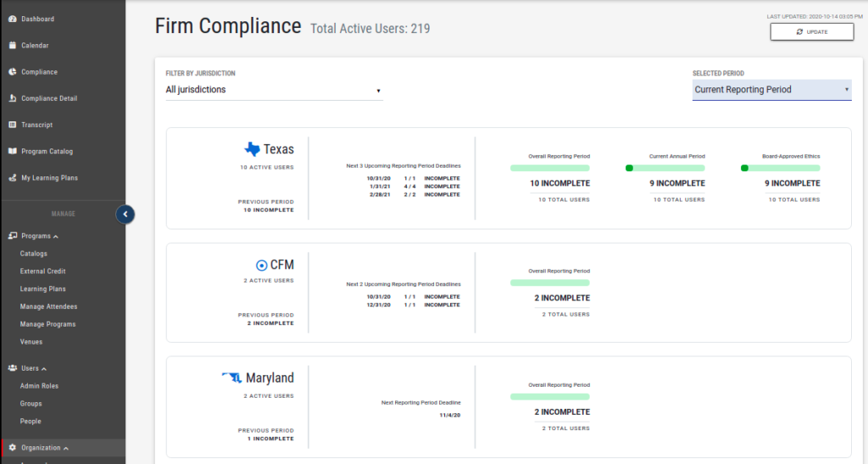Click the Programs section icon
868x464 pixels.
(x=12, y=236)
